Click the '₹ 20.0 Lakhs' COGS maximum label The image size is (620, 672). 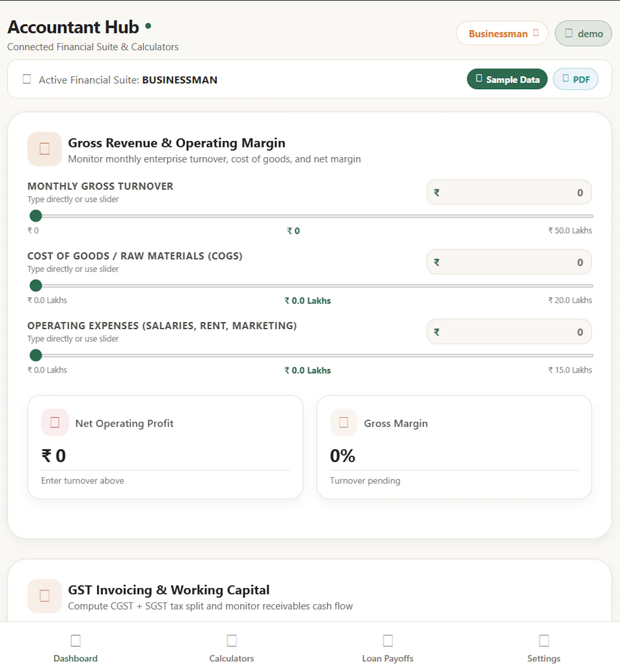[570, 301]
